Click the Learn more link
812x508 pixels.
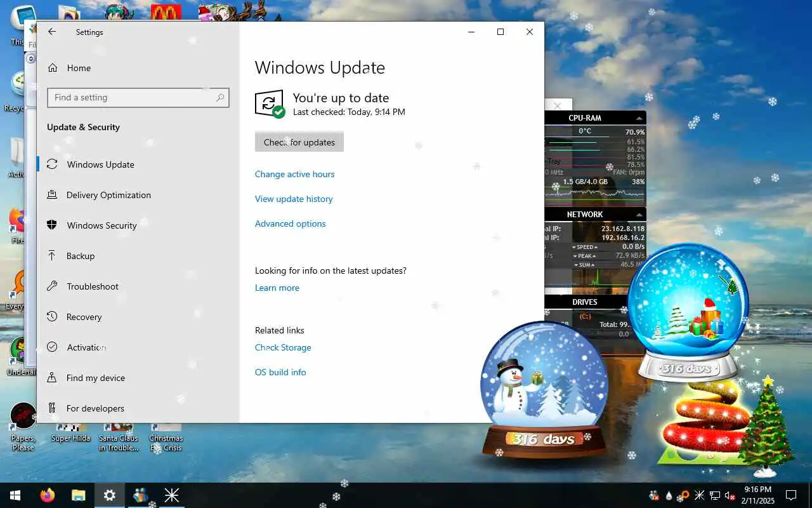pyautogui.click(x=277, y=288)
